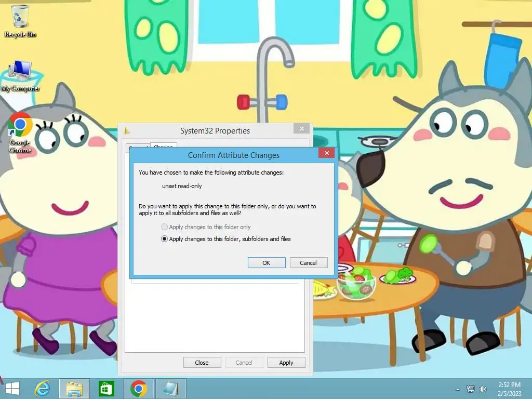Viewport: 532px width, 399px height.
Task: Click the 'unset read-only' text
Action: click(182, 186)
